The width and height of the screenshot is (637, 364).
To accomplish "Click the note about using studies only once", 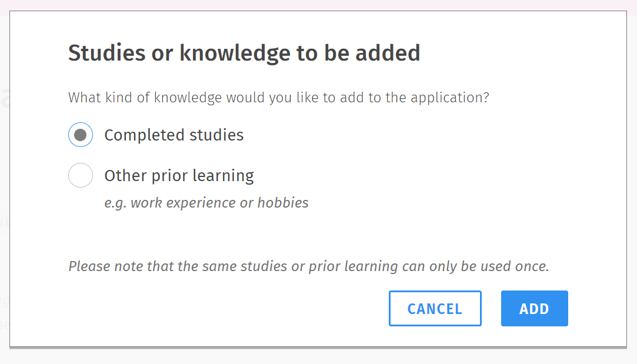I will point(308,266).
